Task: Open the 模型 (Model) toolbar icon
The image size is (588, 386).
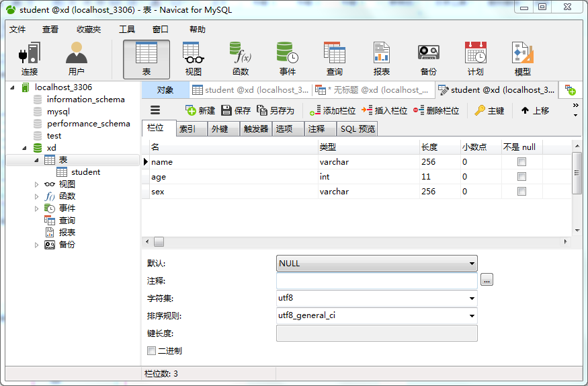Action: (522, 59)
